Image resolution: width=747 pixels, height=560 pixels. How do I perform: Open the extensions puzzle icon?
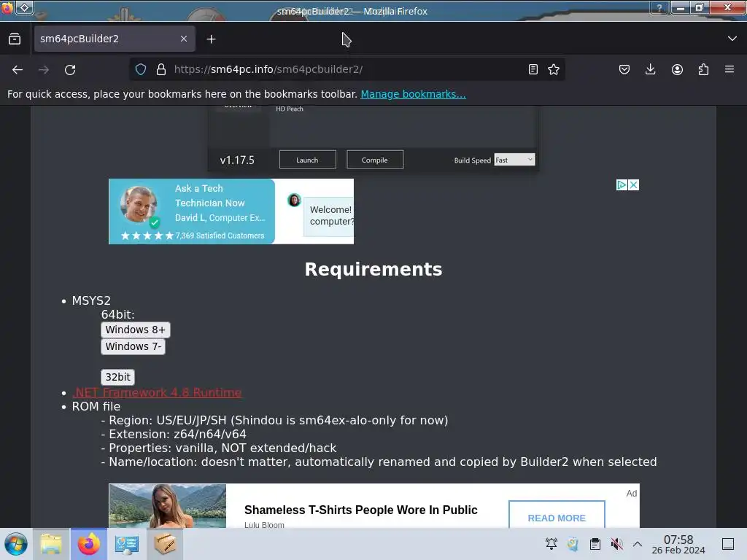pyautogui.click(x=703, y=69)
